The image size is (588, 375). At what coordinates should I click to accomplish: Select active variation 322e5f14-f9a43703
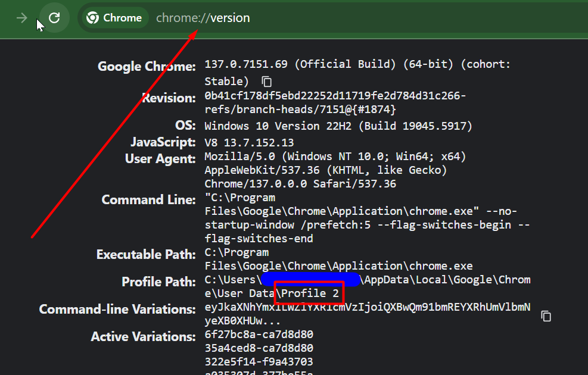pyautogui.click(x=259, y=361)
